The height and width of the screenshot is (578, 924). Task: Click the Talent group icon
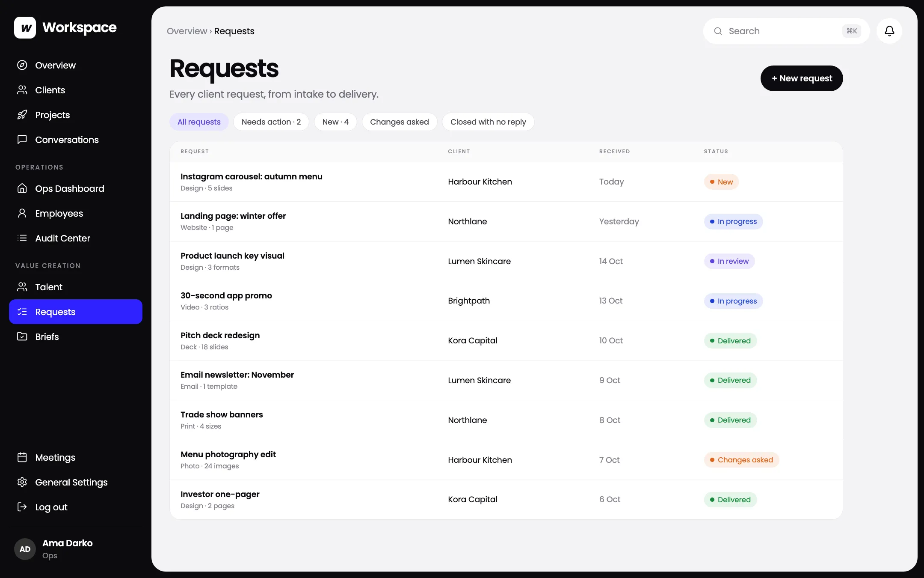coord(22,287)
